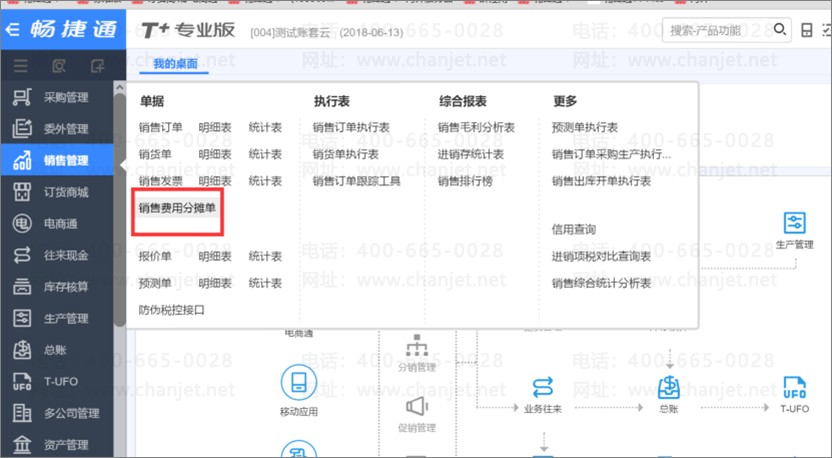Open 销售订单 document
The height and width of the screenshot is (458, 832).
(x=160, y=127)
